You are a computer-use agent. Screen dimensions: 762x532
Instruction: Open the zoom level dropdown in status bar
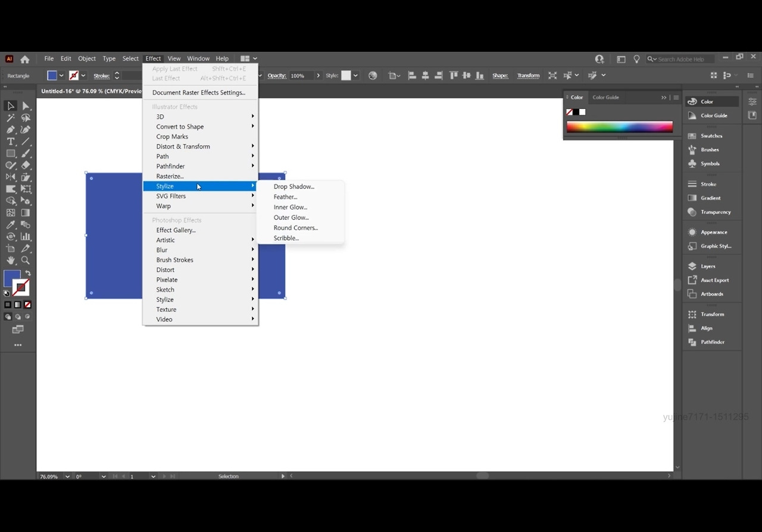67,476
